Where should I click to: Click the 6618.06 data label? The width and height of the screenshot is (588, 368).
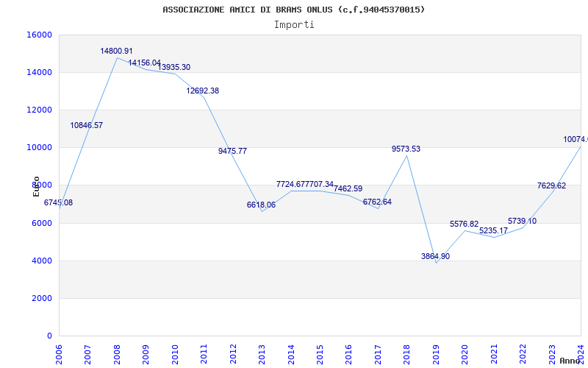coord(261,205)
